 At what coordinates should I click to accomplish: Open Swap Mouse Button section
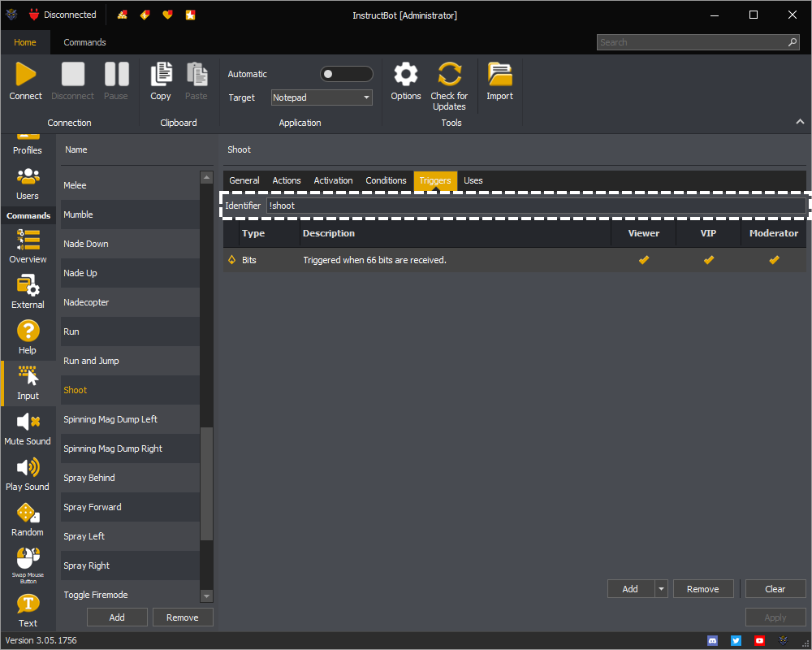pyautogui.click(x=28, y=565)
